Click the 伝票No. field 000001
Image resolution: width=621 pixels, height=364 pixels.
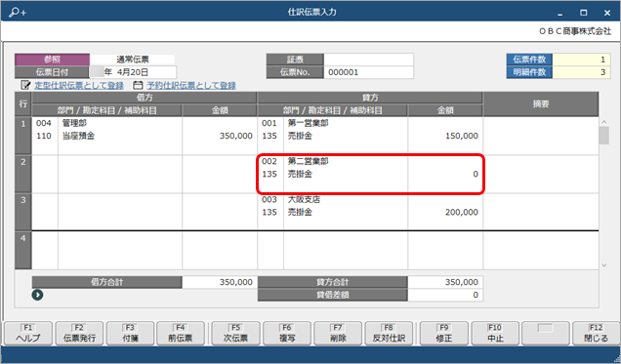tap(369, 72)
